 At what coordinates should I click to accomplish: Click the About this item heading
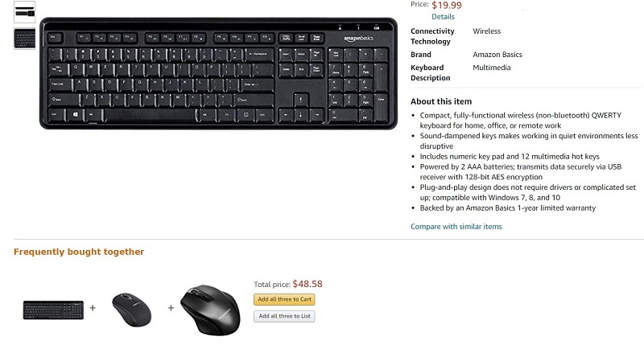coord(441,101)
